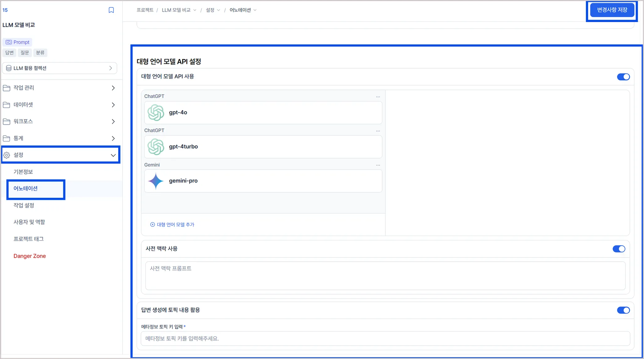Open the more options menu for Gemini
Viewport: 644px width, 359px height.
tap(378, 165)
